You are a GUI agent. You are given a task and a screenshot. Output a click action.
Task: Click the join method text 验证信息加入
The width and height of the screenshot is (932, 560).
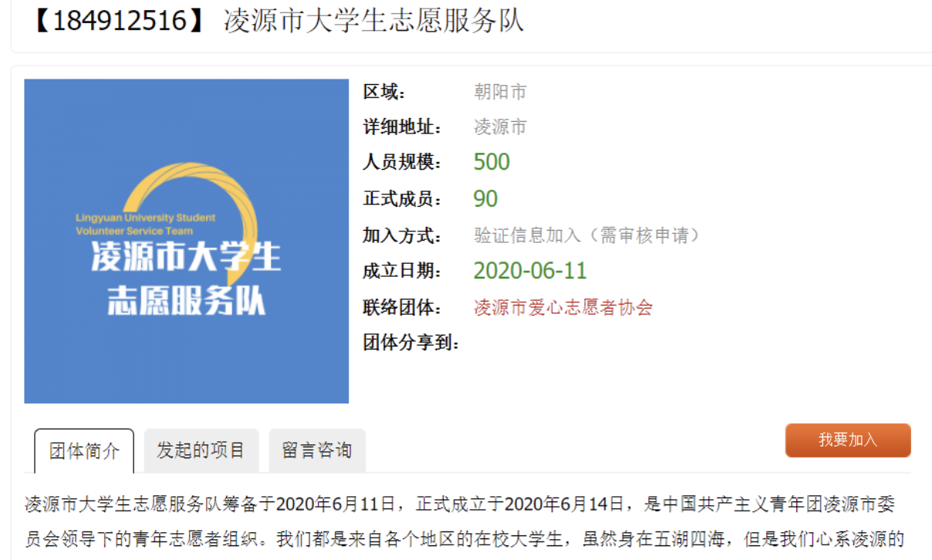pos(528,235)
